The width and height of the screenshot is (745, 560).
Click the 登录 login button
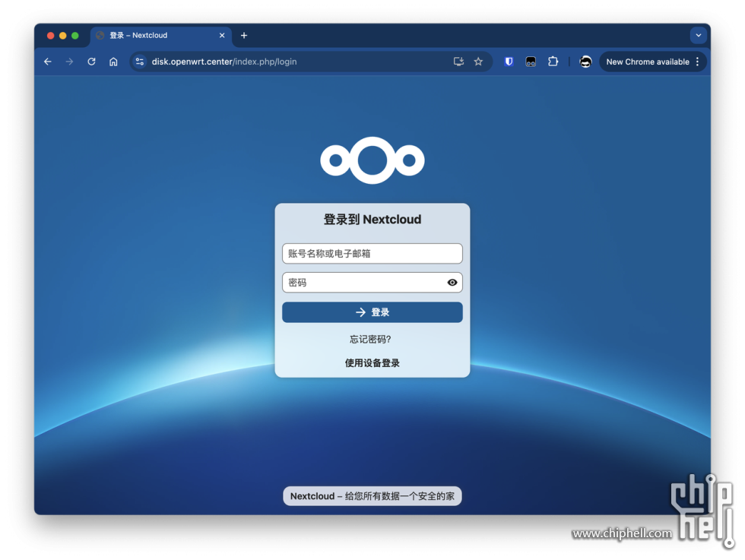coord(372,312)
